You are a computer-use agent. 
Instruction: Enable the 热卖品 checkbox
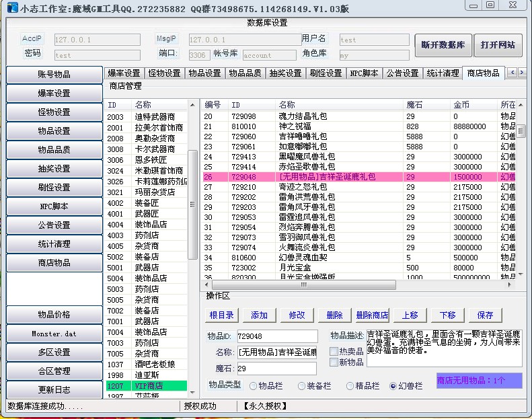334,351
